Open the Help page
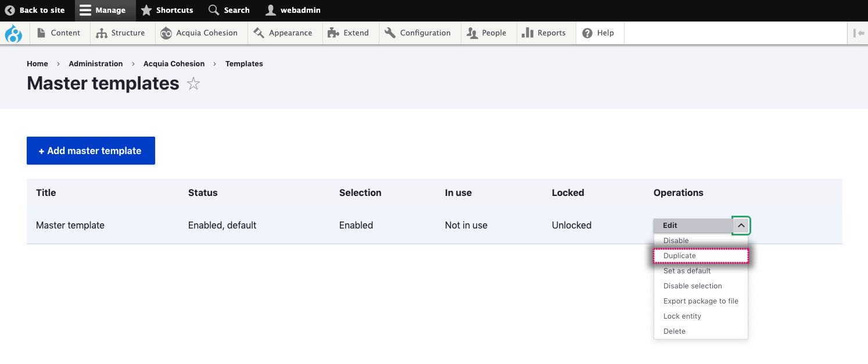This screenshot has width=868, height=364. (598, 33)
